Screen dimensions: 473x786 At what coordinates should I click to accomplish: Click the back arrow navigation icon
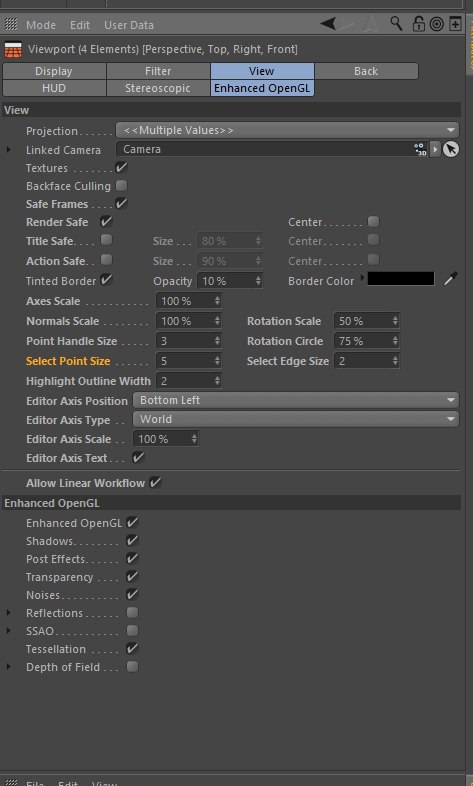pos(328,24)
